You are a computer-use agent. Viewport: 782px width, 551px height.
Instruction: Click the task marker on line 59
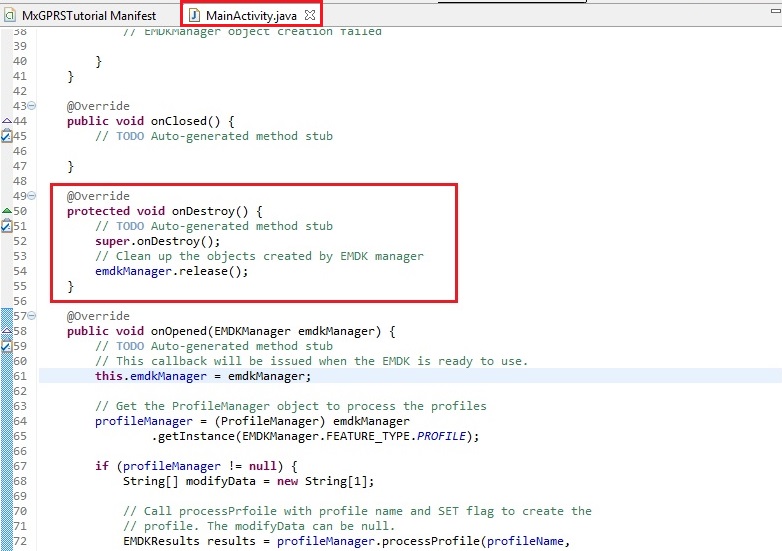(6, 346)
